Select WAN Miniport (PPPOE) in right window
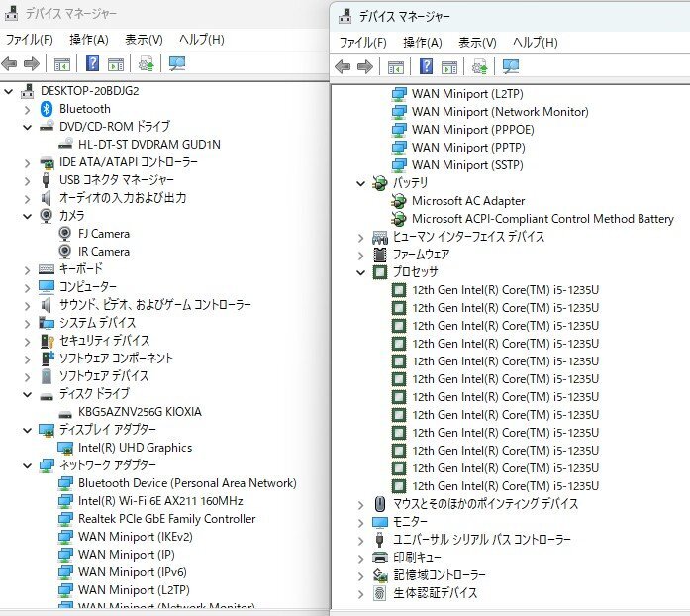 pyautogui.click(x=472, y=130)
